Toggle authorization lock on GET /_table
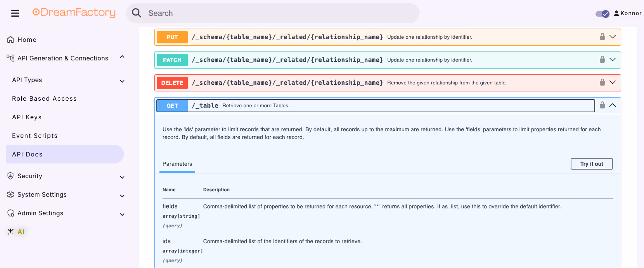This screenshot has height=268, width=644. tap(602, 105)
